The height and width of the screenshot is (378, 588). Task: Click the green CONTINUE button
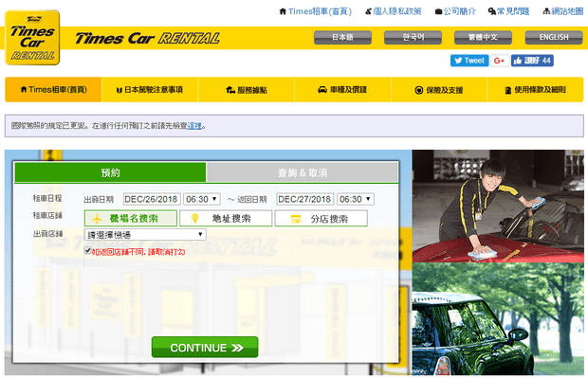205,348
